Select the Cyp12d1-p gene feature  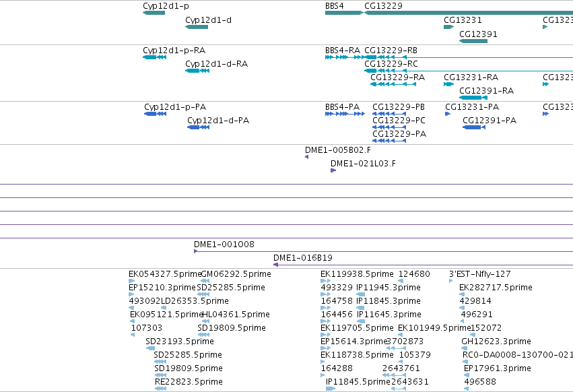(x=154, y=13)
